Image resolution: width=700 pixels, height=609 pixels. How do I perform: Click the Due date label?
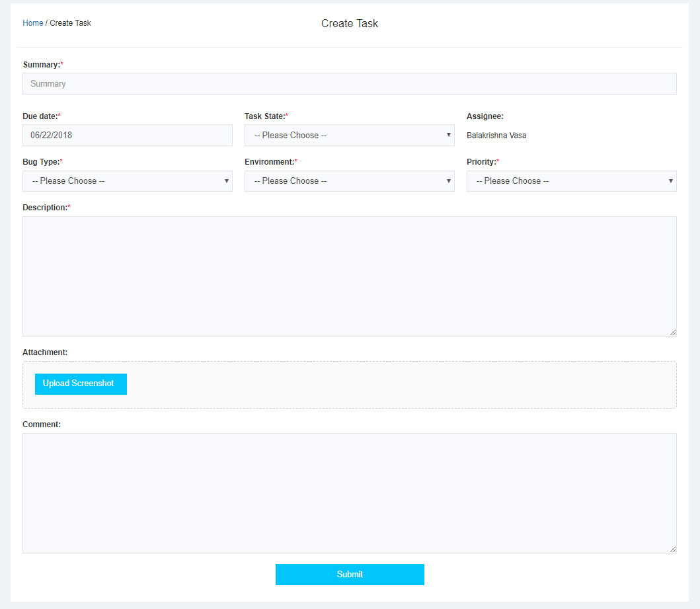click(x=40, y=116)
